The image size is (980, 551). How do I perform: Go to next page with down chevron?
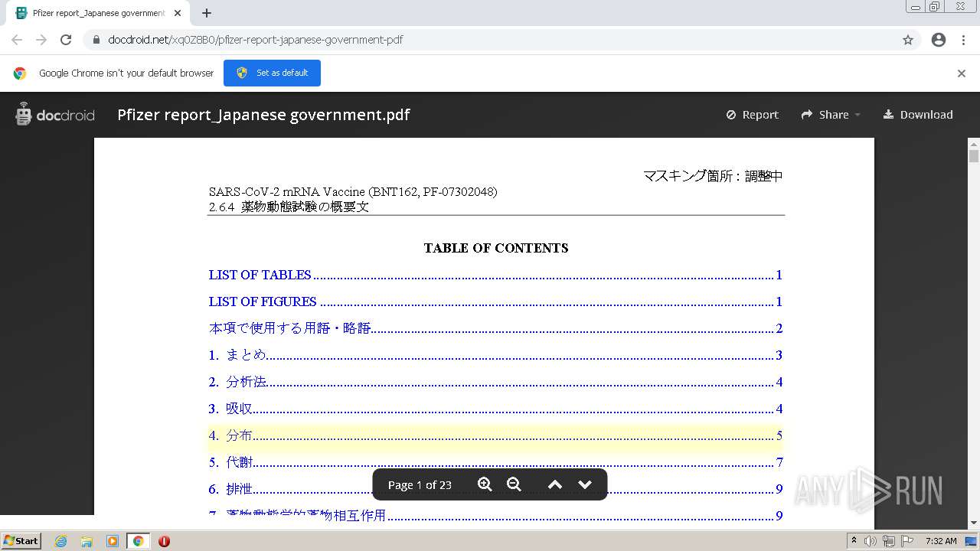(x=585, y=484)
